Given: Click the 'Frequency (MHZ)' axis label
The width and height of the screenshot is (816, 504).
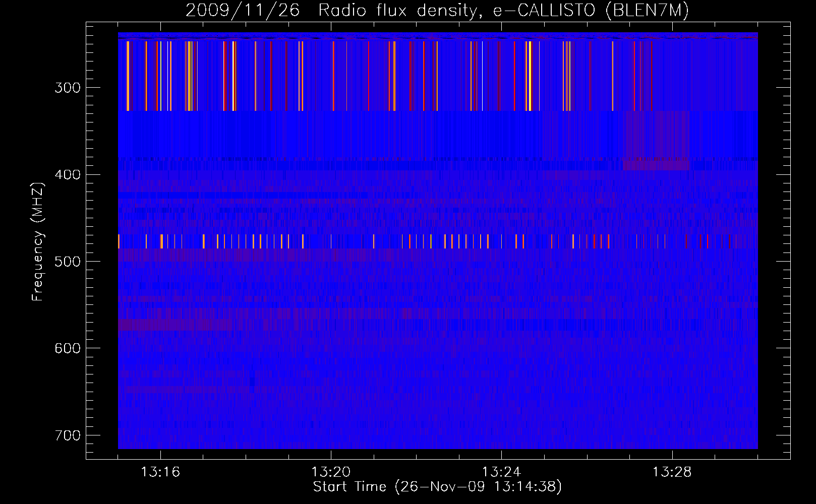Looking at the screenshot, I should (x=38, y=241).
